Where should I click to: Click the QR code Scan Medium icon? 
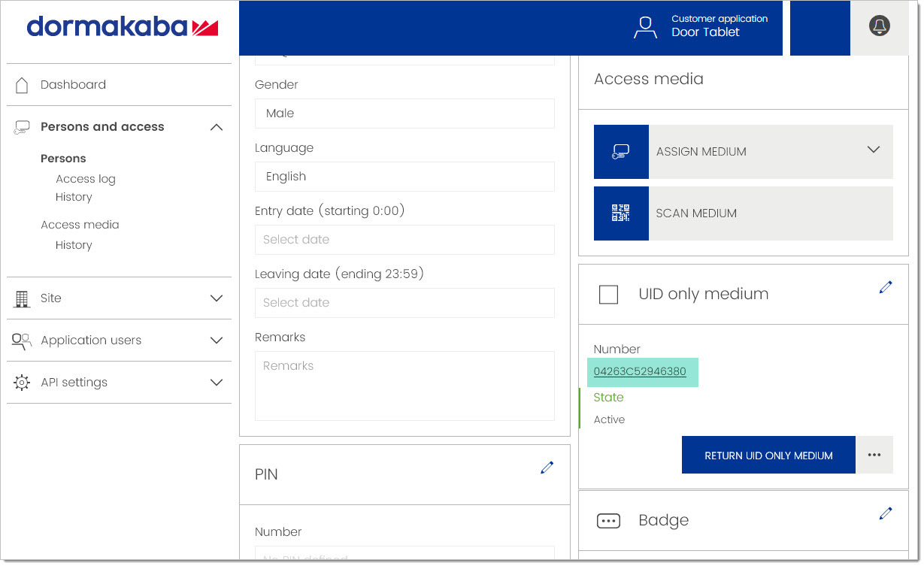point(620,213)
